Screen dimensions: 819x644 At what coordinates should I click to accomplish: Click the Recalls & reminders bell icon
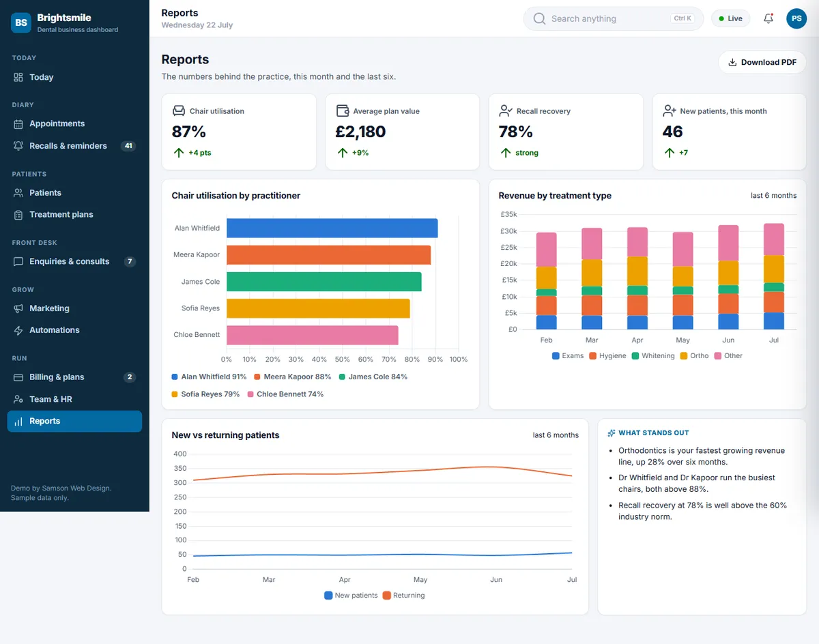pyautogui.click(x=18, y=146)
